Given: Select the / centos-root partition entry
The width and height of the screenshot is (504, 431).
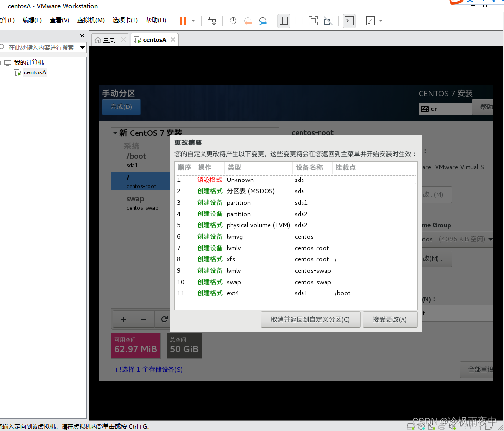Looking at the screenshot, I should click(x=141, y=181).
